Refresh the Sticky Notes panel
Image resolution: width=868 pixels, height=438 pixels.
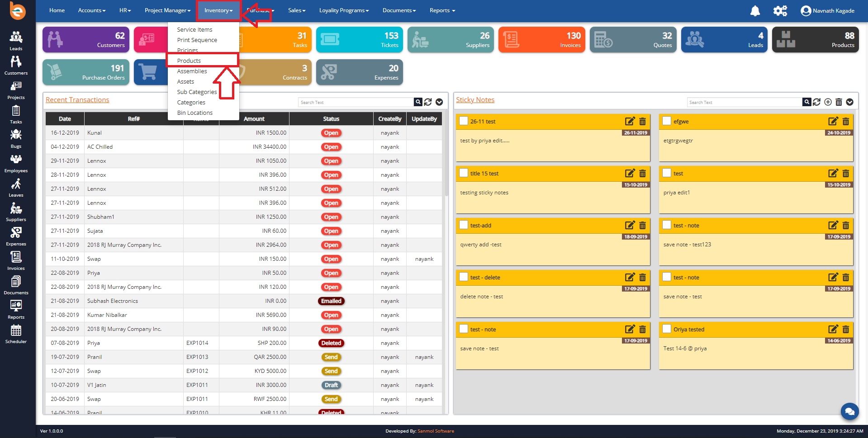(x=816, y=102)
